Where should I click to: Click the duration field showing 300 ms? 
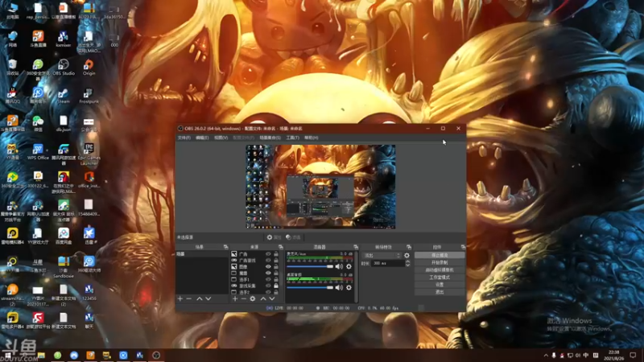tap(388, 264)
